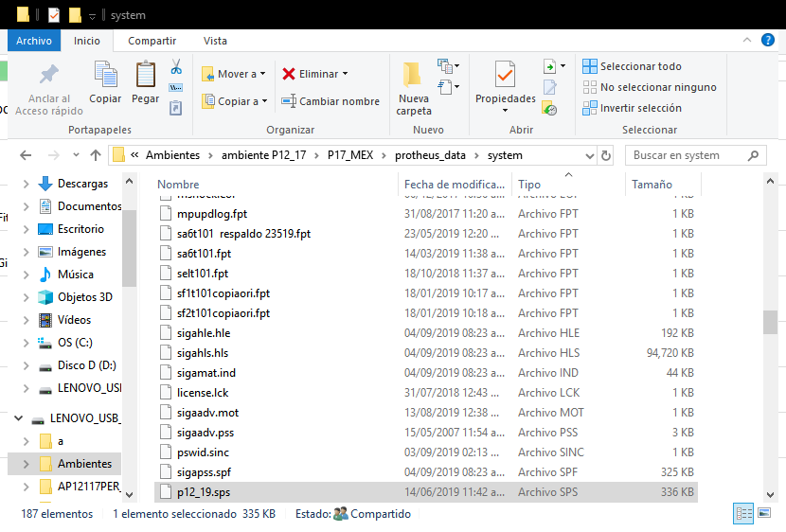Click the easy access icon in Nuevo

click(x=445, y=87)
